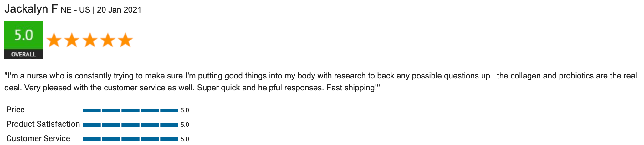The width and height of the screenshot is (644, 145).
Task: Click the Product Satisfaction label
Action: coord(43,124)
